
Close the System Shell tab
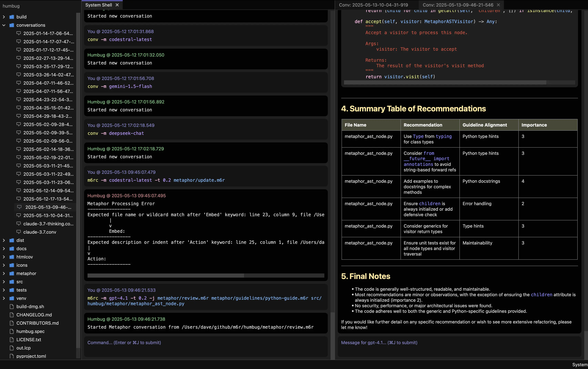pos(117,5)
